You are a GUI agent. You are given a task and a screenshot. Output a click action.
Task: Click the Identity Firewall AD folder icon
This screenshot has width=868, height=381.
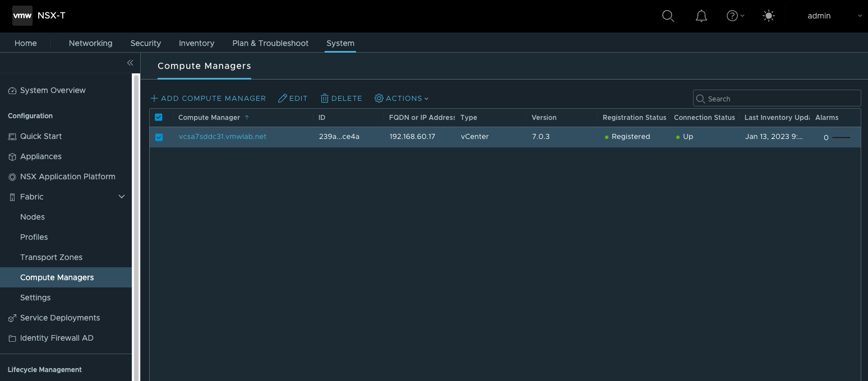pyautogui.click(x=12, y=338)
